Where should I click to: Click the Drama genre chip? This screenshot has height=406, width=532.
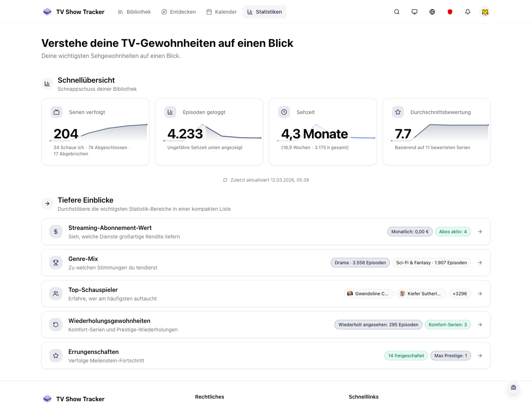(x=360, y=262)
